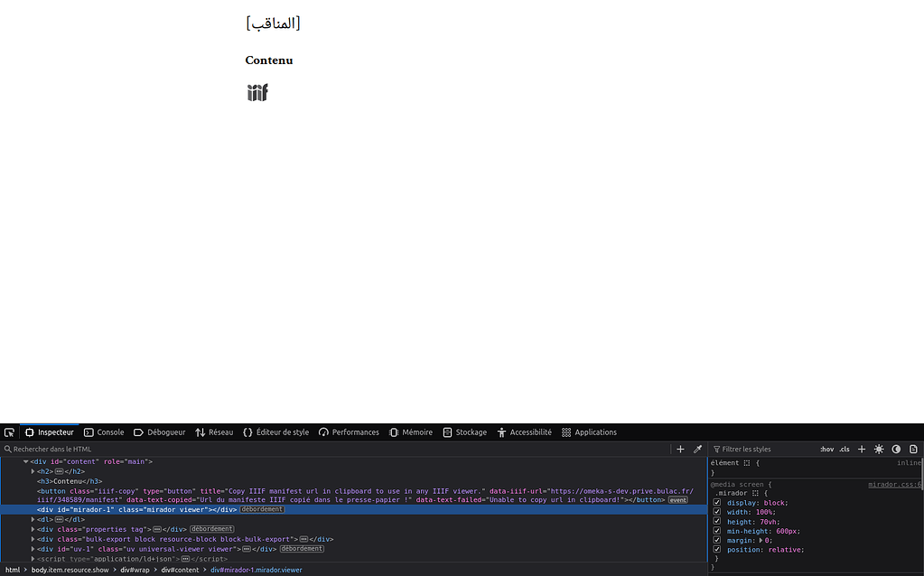
Task: Expand the dl element node
Action: (x=33, y=519)
